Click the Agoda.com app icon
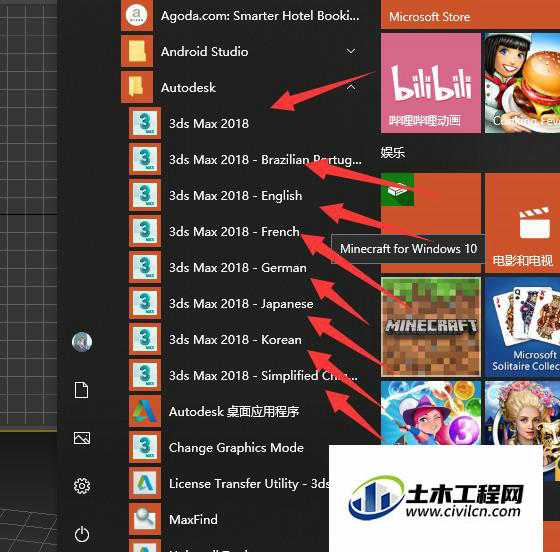The image size is (560, 552). 137,15
